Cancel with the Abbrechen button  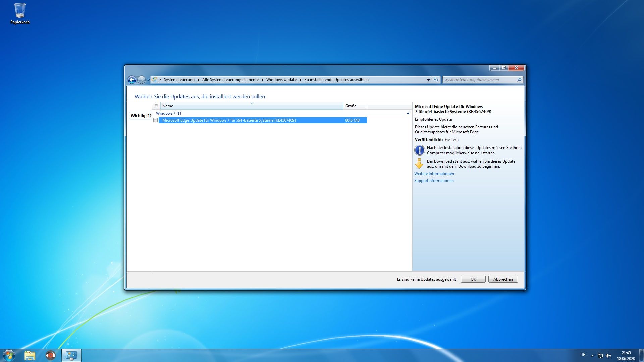pos(503,279)
